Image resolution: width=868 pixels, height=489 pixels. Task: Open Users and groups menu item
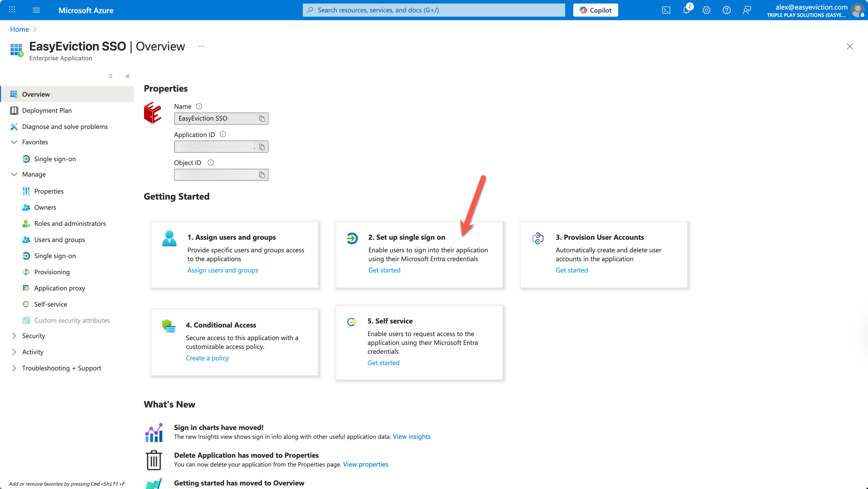(59, 240)
